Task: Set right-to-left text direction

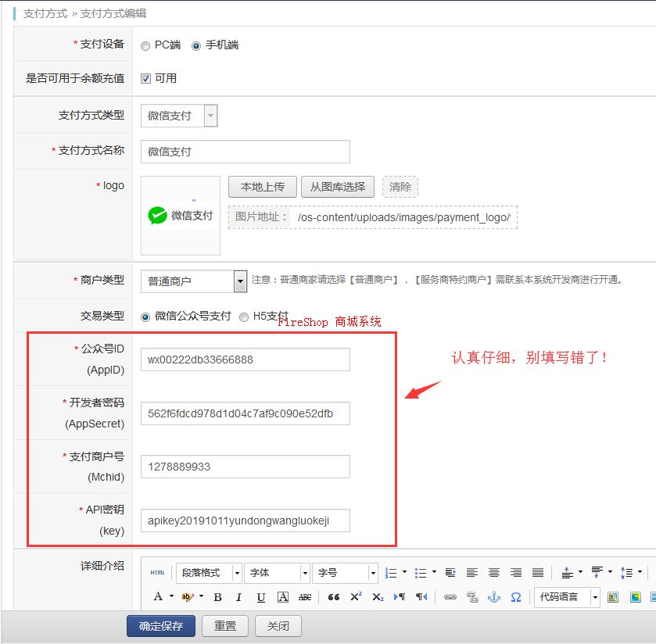Action: [421, 597]
